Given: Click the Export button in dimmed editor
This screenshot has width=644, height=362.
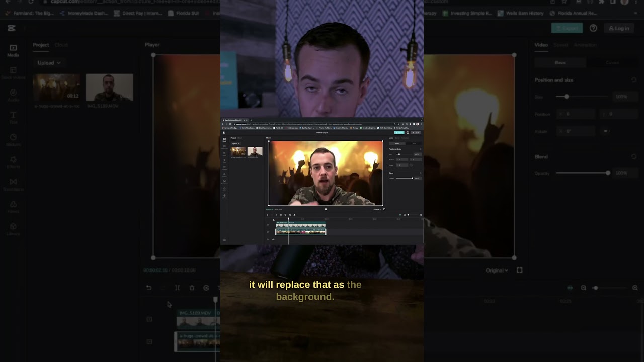Looking at the screenshot, I should pyautogui.click(x=567, y=28).
